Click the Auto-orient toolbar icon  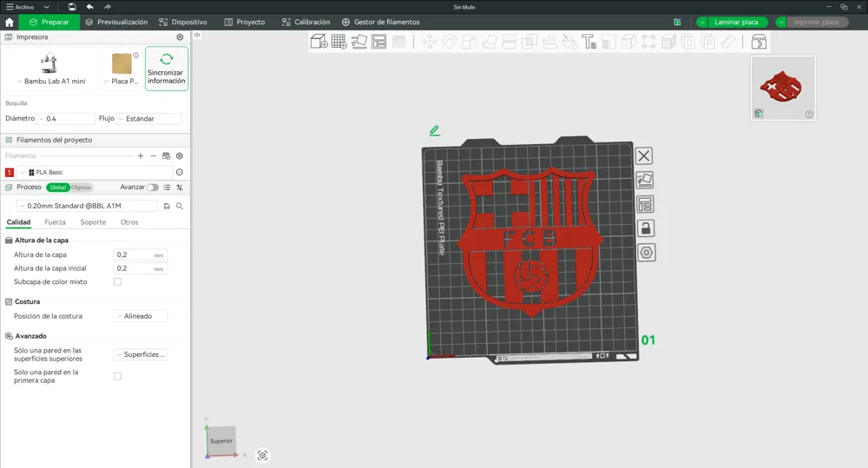pyautogui.click(x=359, y=42)
